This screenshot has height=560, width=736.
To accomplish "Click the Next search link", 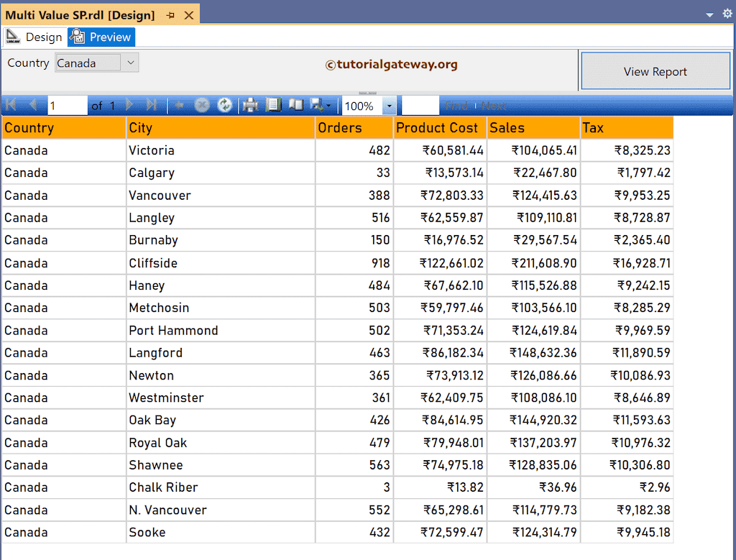I will pyautogui.click(x=494, y=105).
